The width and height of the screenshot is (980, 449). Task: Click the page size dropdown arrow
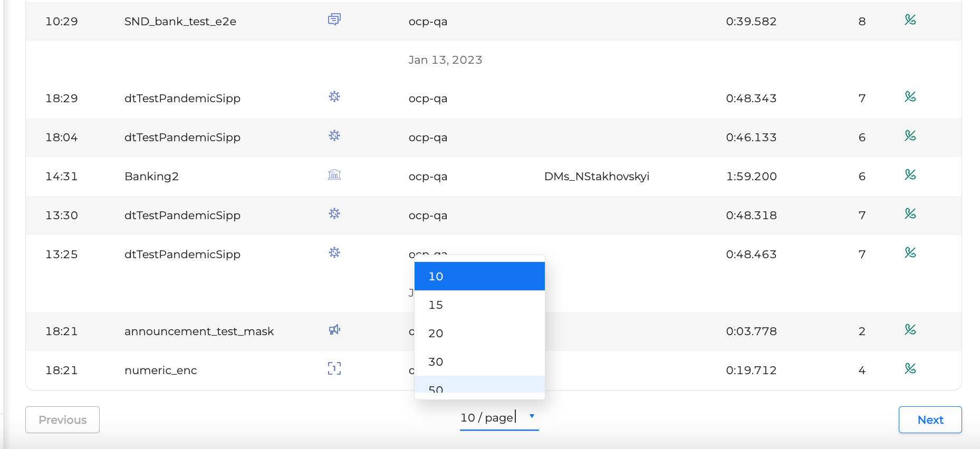tap(532, 416)
